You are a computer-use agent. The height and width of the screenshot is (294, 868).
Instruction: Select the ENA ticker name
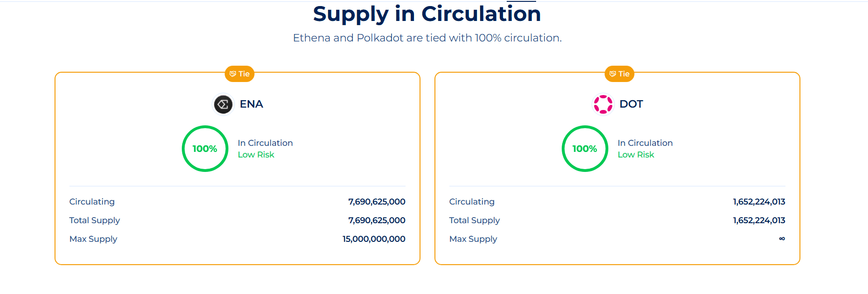[x=251, y=104]
